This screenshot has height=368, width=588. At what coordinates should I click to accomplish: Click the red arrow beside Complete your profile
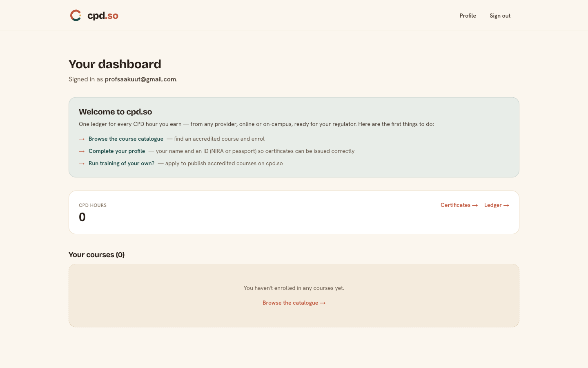(82, 151)
